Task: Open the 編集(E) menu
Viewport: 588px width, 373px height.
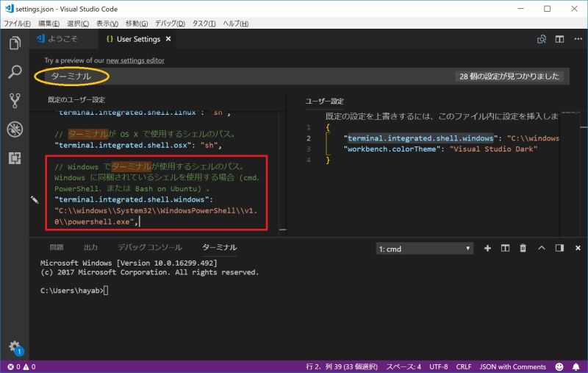Action: click(49, 24)
